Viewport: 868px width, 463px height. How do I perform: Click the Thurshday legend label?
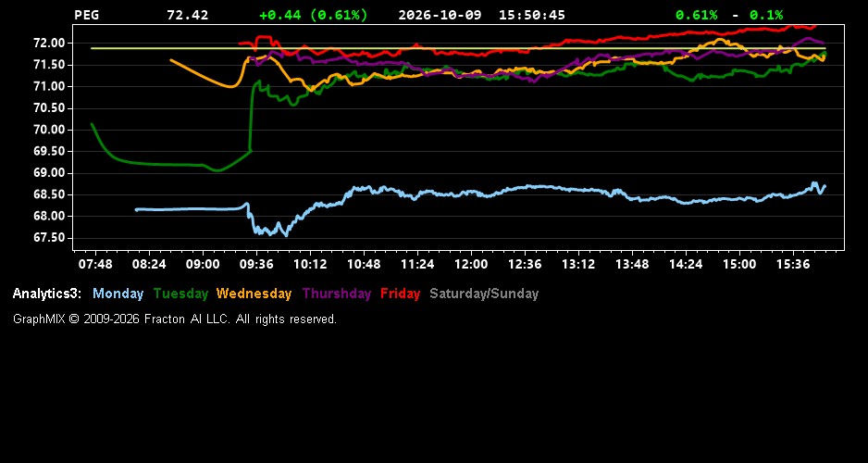[337, 294]
